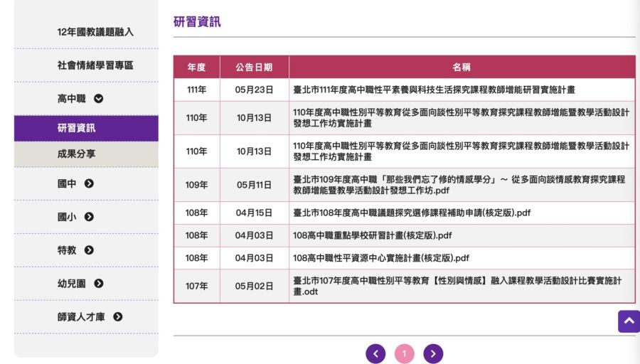The height and width of the screenshot is (364, 640).
Task: Open 臺北市111年度高中職性平素養 研習實施計畫 link
Action: (434, 90)
